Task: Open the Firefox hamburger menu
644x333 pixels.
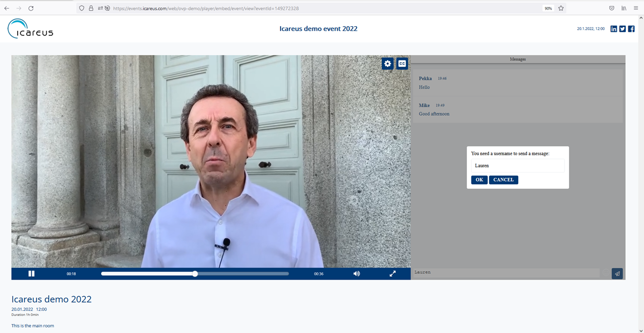Action: 636,8
